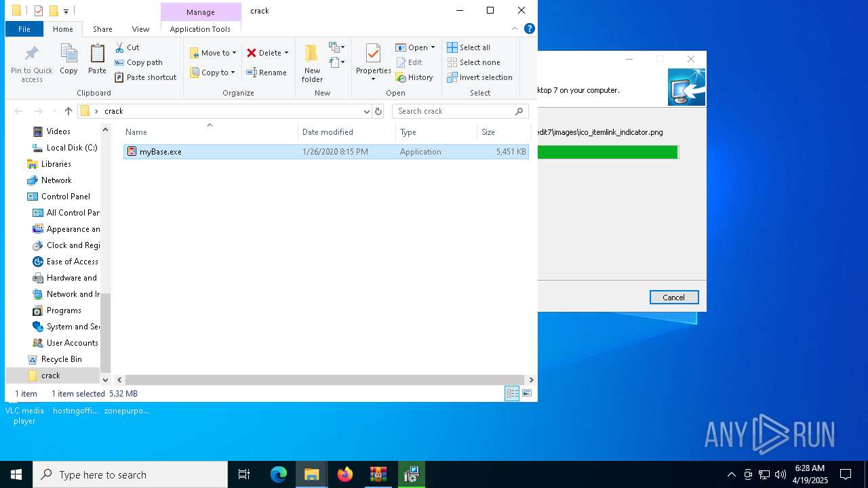This screenshot has height=488, width=868.
Task: Open address bar history dropdown
Action: (x=367, y=111)
